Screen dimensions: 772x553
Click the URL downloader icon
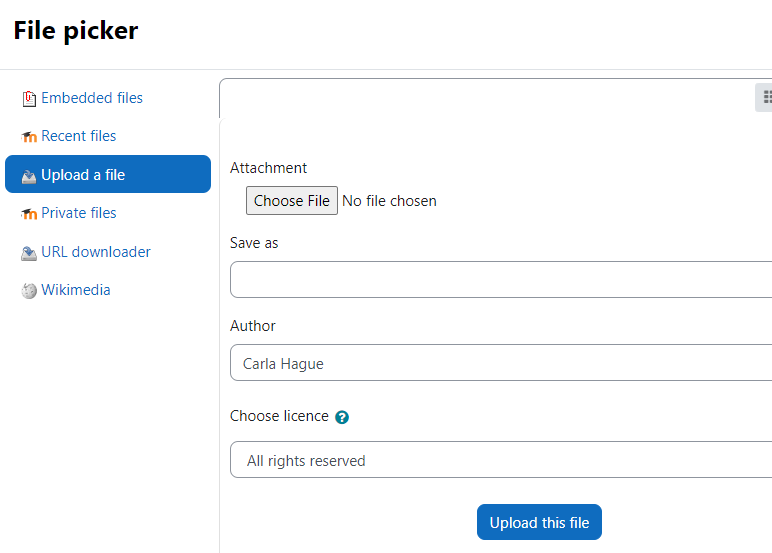coord(29,253)
